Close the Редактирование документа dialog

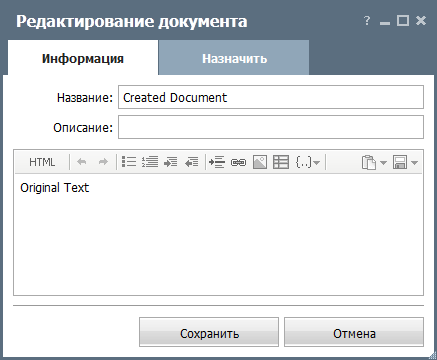tap(421, 21)
